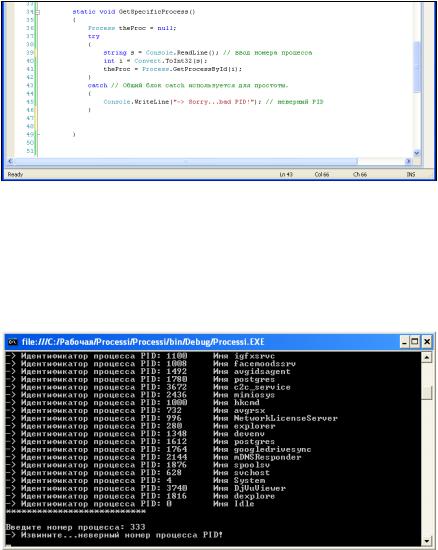Viewport: 438px width, 550px height.
Task: Click line number 50 in the gutter
Action: 30,142
